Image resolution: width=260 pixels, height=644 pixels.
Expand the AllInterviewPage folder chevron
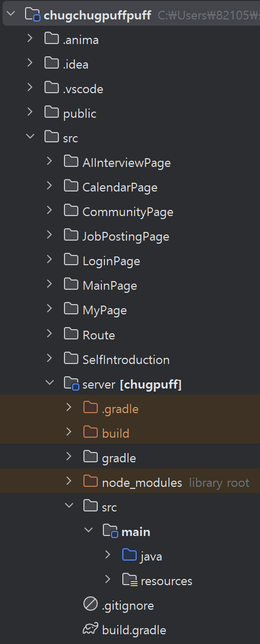click(50, 161)
